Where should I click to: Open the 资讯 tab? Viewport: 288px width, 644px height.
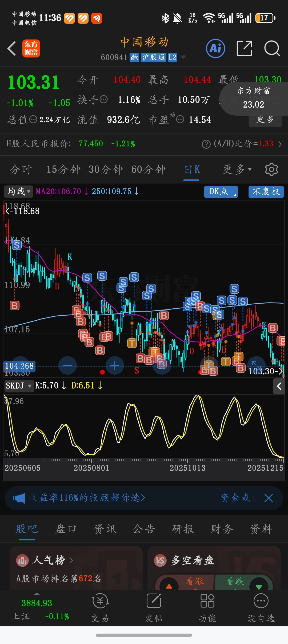105,529
